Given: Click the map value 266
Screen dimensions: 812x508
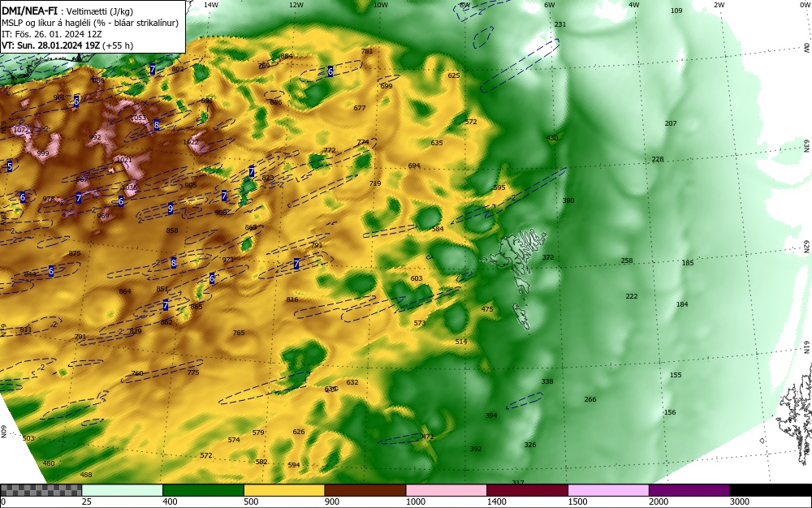Looking at the screenshot, I should (x=590, y=398).
